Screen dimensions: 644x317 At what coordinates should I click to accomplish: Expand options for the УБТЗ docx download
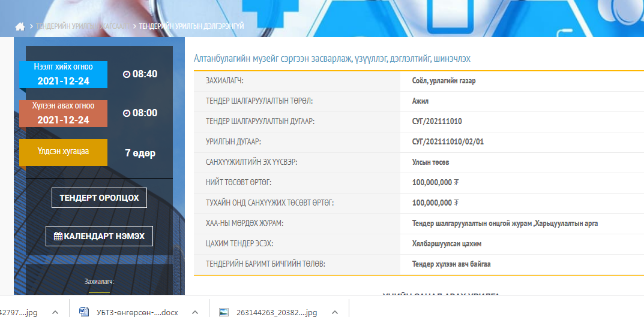tap(194, 312)
